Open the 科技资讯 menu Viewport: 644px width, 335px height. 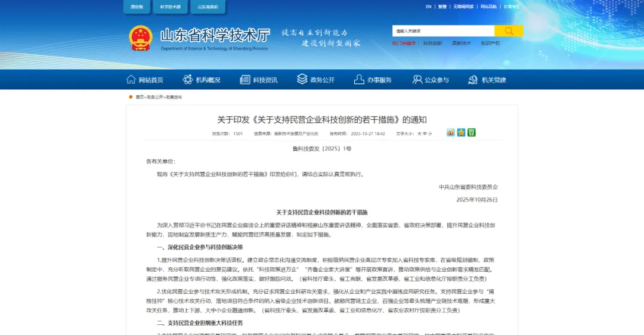pyautogui.click(x=265, y=80)
